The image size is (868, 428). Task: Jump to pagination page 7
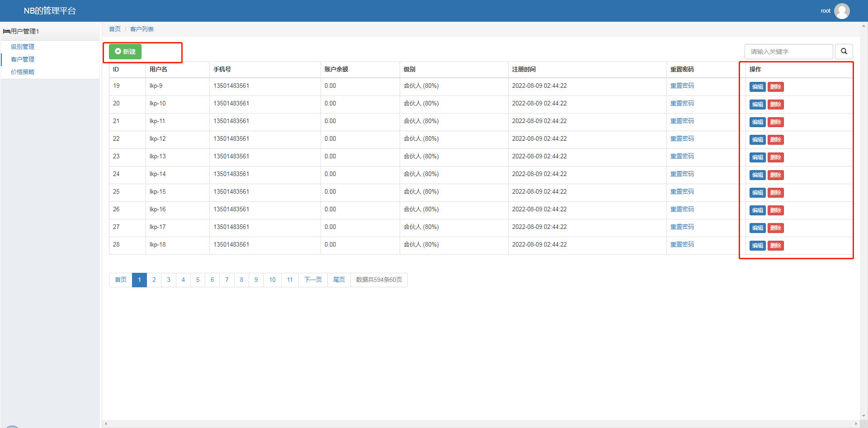[227, 280]
